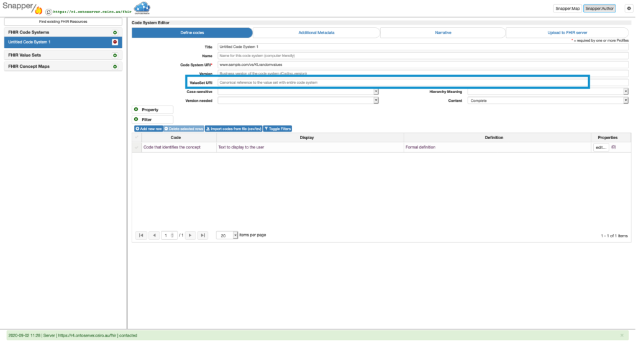Add a new FHIR Value Set
The height and width of the screenshot is (364, 636).
click(x=115, y=55)
